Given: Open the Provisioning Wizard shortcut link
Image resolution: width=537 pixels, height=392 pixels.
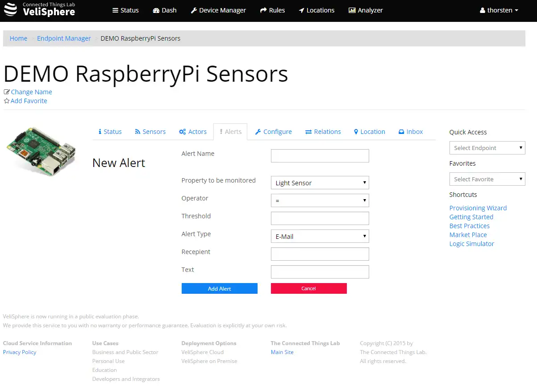Looking at the screenshot, I should coord(478,208).
